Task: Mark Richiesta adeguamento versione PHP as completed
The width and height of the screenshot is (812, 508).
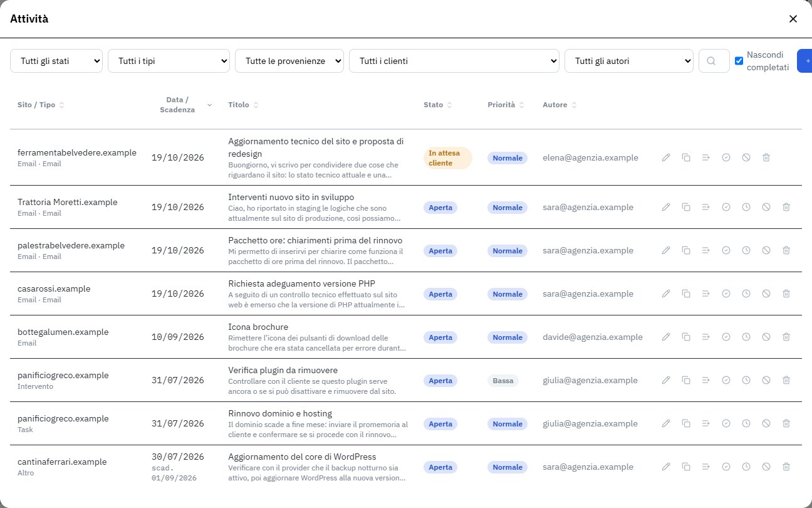Action: [726, 294]
